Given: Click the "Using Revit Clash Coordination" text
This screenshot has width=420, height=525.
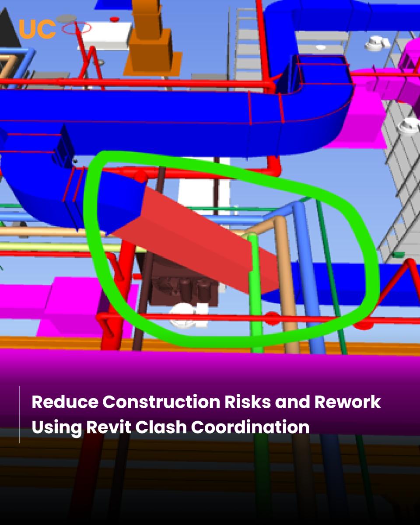Looking at the screenshot, I should (171, 427).
